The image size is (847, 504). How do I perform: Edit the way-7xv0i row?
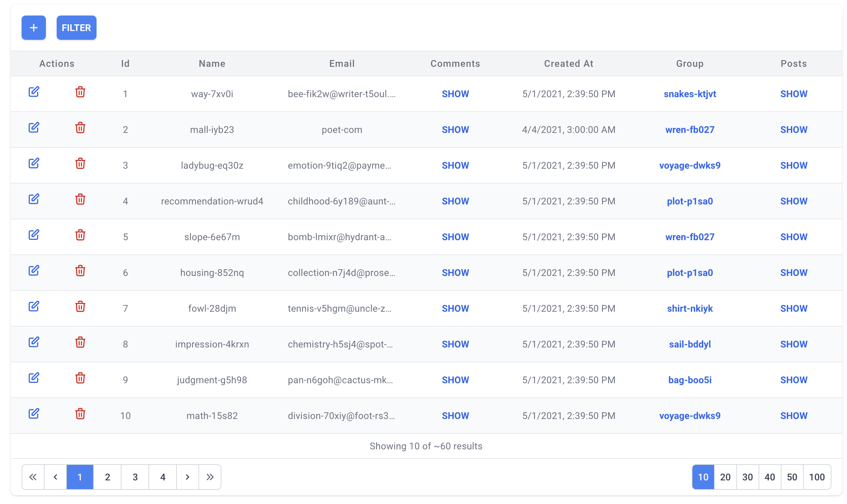(x=34, y=92)
